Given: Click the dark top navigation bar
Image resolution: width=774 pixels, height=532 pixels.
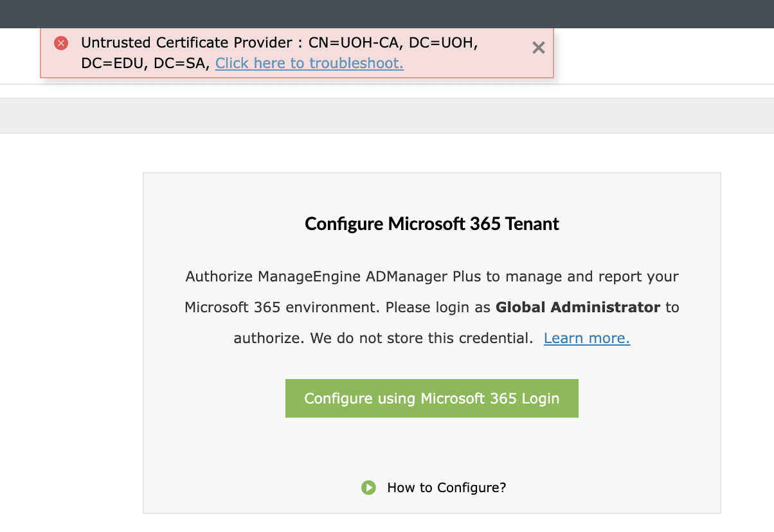Looking at the screenshot, I should [x=386, y=13].
